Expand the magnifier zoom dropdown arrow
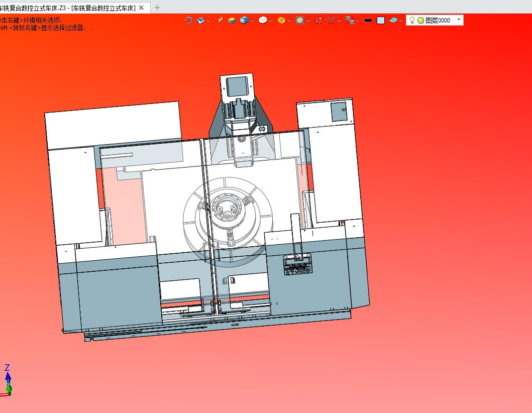This screenshot has width=532, height=413. [x=307, y=21]
